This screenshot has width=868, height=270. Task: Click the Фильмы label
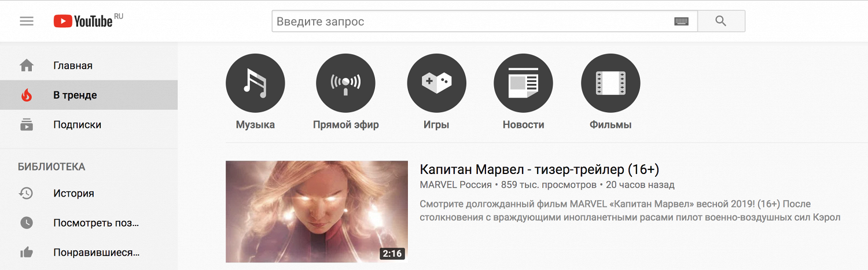610,124
